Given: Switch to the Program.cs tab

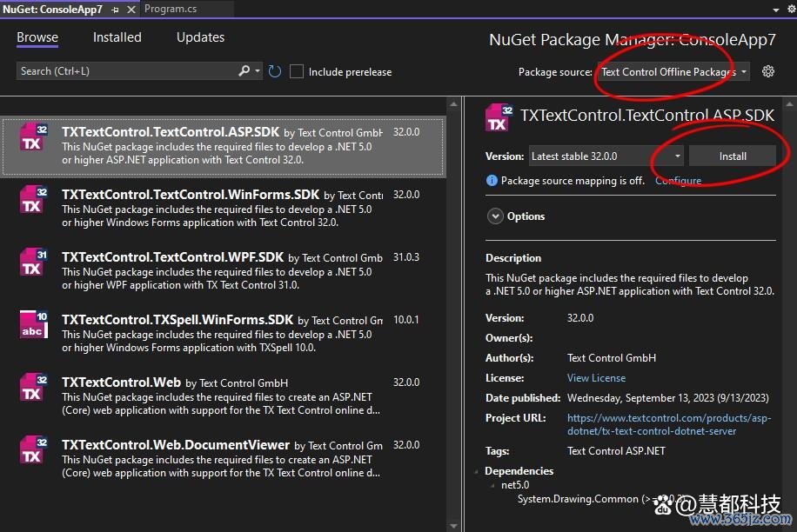Looking at the screenshot, I should tap(171, 9).
